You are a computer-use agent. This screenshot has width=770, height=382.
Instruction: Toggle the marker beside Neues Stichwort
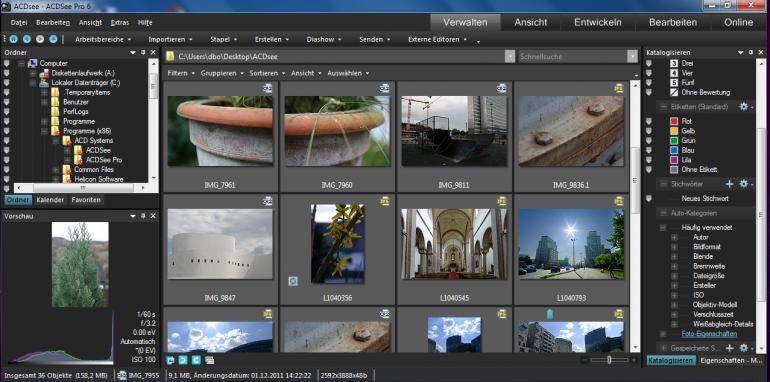(649, 199)
